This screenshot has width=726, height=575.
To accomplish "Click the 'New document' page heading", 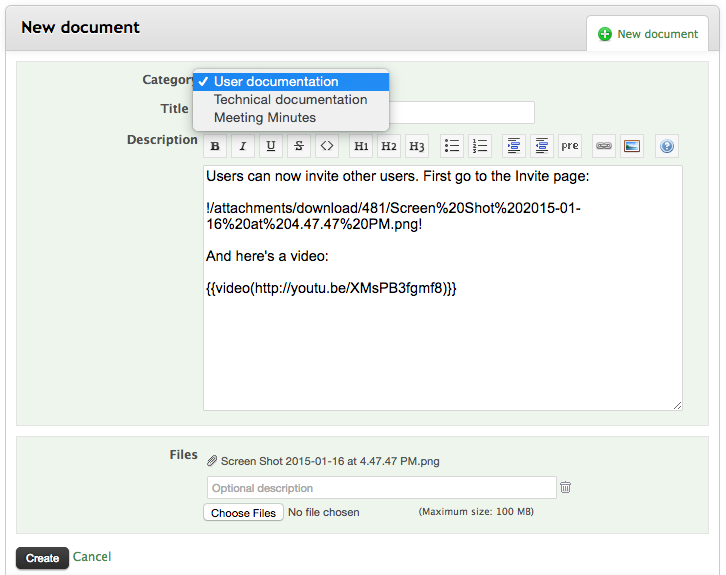I will pos(80,27).
